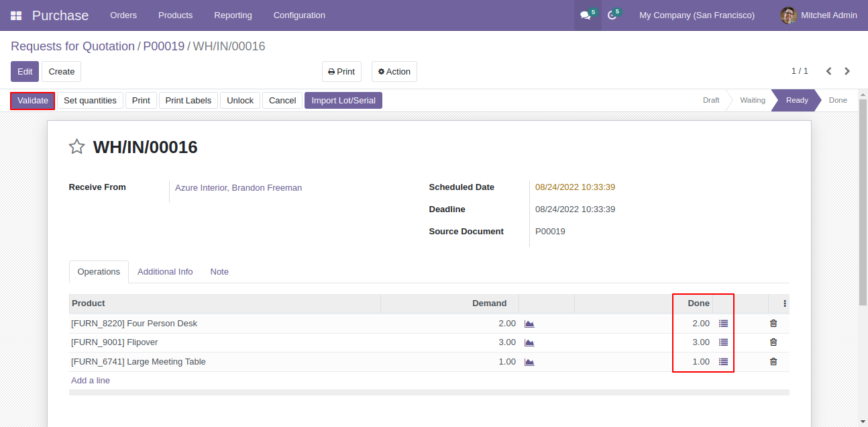Select the Waiting status stage
This screenshot has height=427, width=868.
click(x=753, y=100)
